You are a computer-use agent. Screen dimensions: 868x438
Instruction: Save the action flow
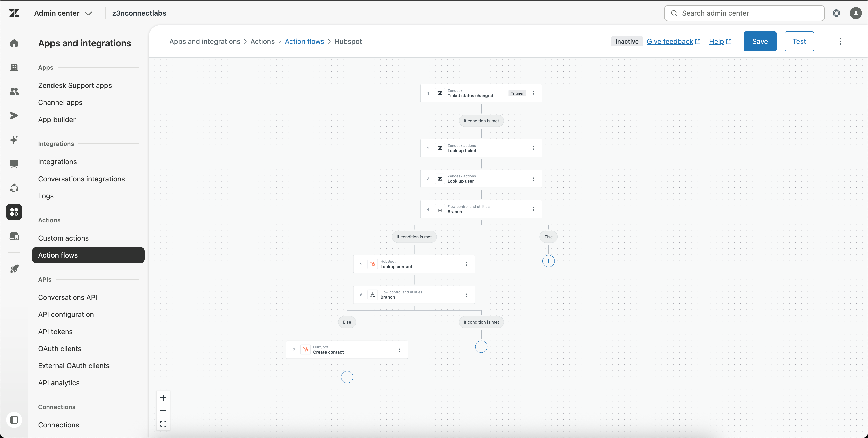coord(760,41)
